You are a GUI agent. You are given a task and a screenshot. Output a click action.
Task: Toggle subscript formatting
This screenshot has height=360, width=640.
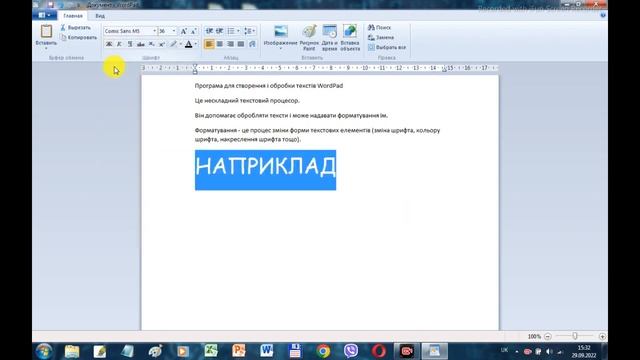(151, 44)
